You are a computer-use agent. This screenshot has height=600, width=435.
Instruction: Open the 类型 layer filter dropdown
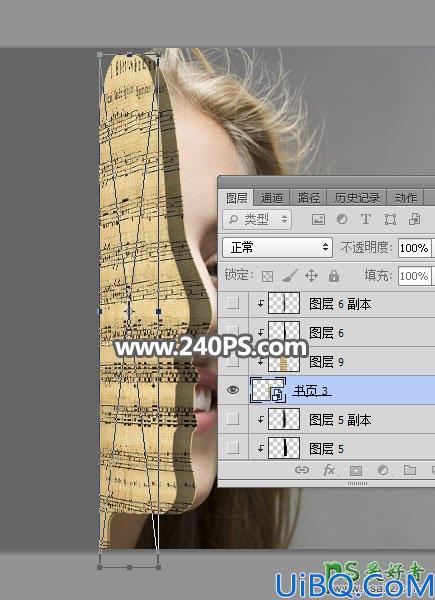click(257, 219)
